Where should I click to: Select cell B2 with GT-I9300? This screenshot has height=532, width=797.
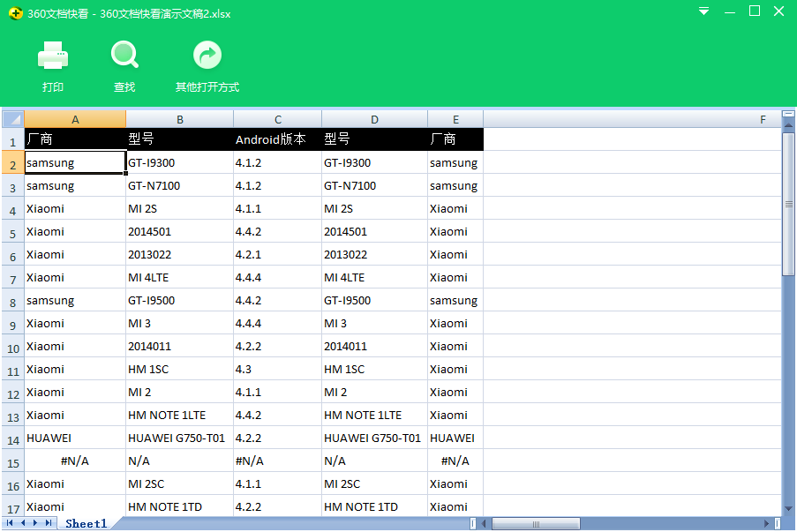tap(179, 162)
